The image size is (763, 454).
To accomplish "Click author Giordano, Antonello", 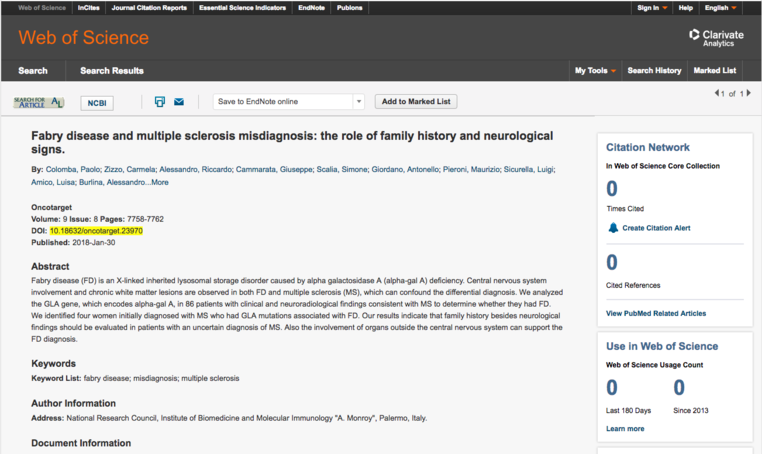I will click(x=405, y=169).
